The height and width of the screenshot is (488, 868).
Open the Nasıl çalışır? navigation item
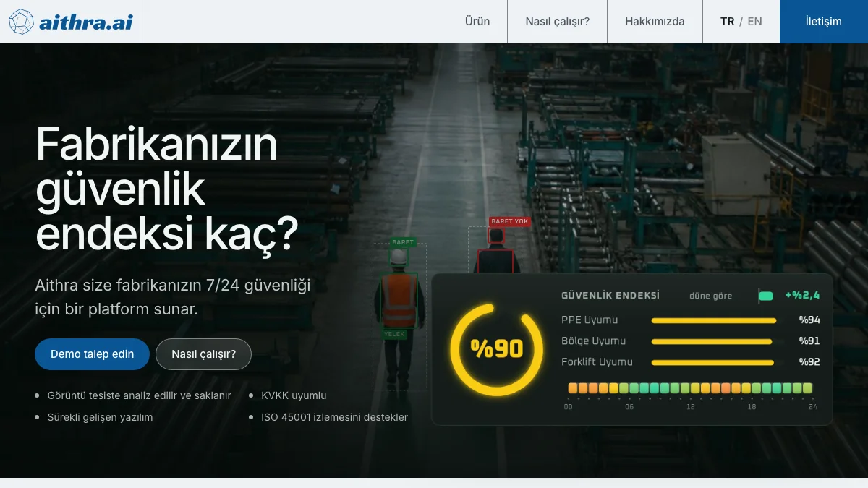[x=557, y=22]
